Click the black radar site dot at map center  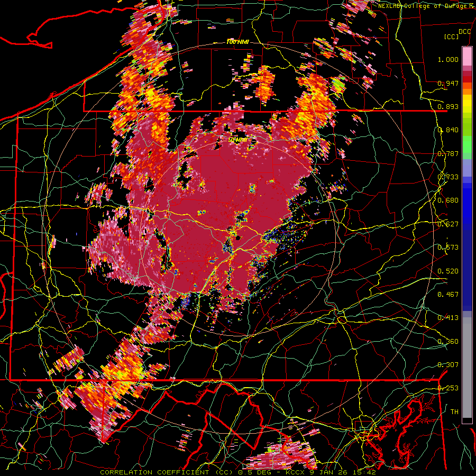coord(239,238)
